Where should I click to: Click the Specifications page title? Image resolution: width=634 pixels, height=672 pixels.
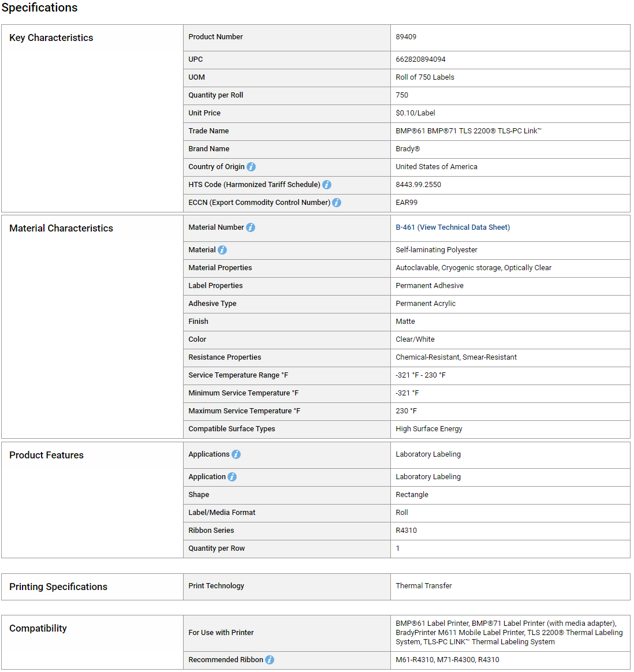[x=39, y=8]
